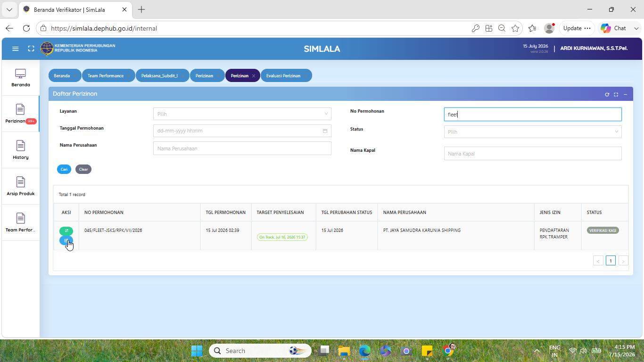Click the Clear button

(83, 169)
